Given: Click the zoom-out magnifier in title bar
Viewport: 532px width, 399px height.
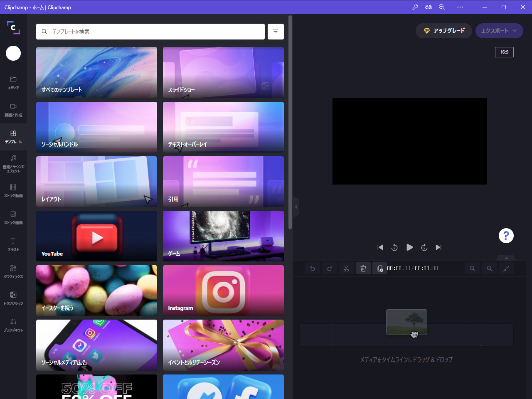Looking at the screenshot, I should point(442,7).
